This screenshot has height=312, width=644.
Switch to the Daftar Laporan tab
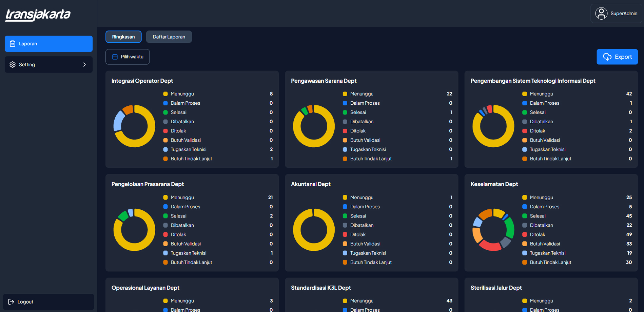point(169,37)
